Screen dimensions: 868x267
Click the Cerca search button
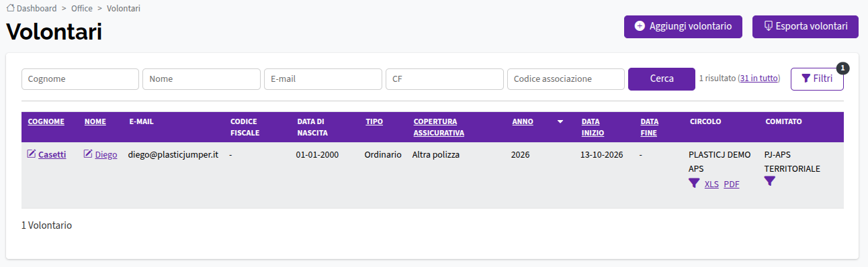coord(662,78)
